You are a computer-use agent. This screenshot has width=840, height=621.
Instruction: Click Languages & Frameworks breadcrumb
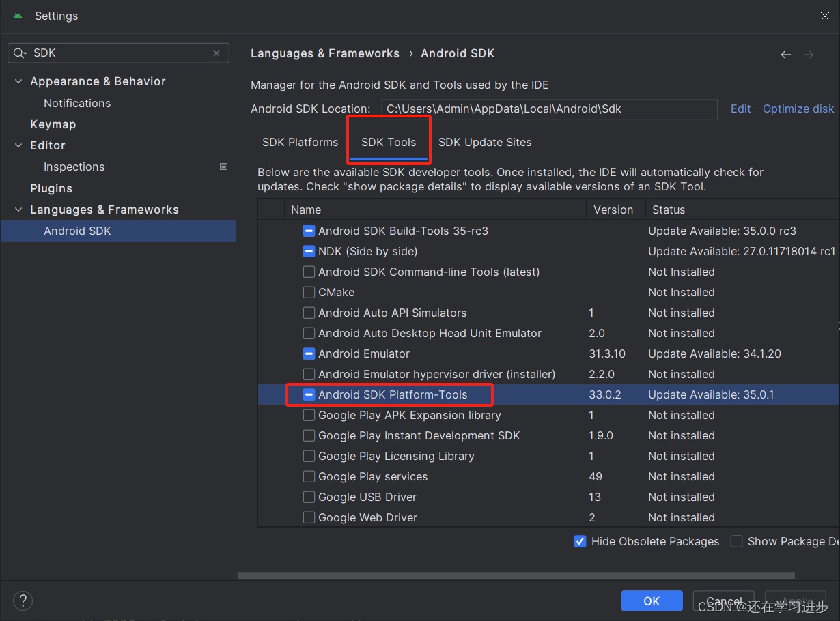coord(325,53)
